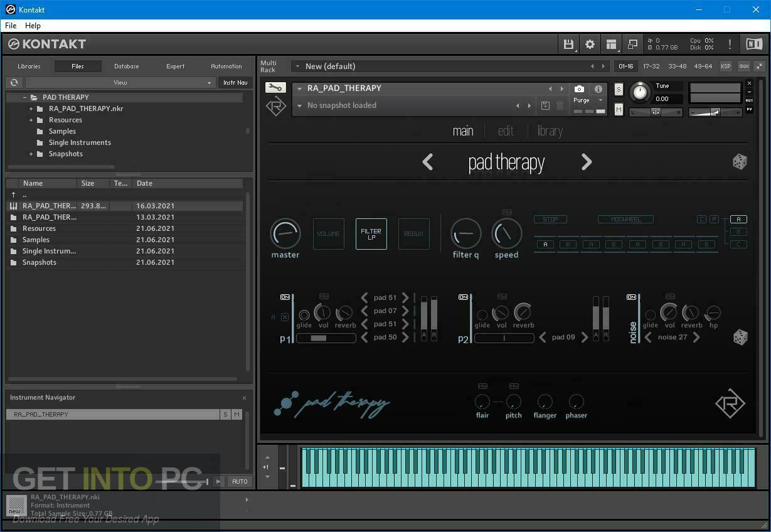Image resolution: width=771 pixels, height=532 pixels.
Task: Enable the VOLUME modulation target
Action: [328, 233]
